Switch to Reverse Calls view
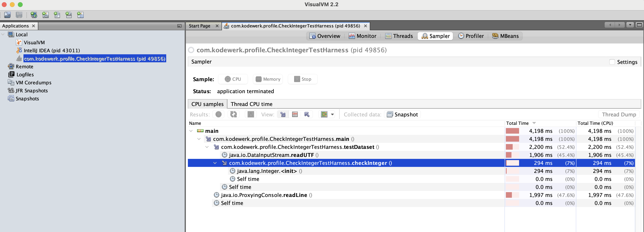This screenshot has height=232, width=644. (307, 114)
